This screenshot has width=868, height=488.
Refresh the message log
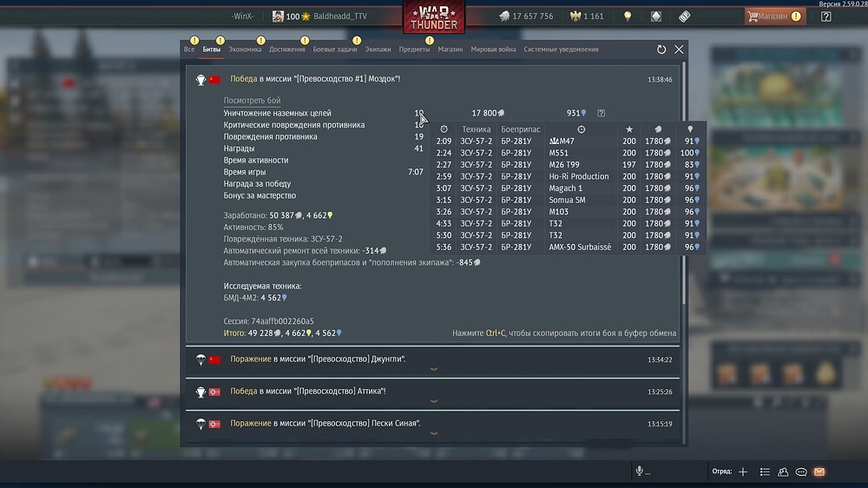pos(661,49)
